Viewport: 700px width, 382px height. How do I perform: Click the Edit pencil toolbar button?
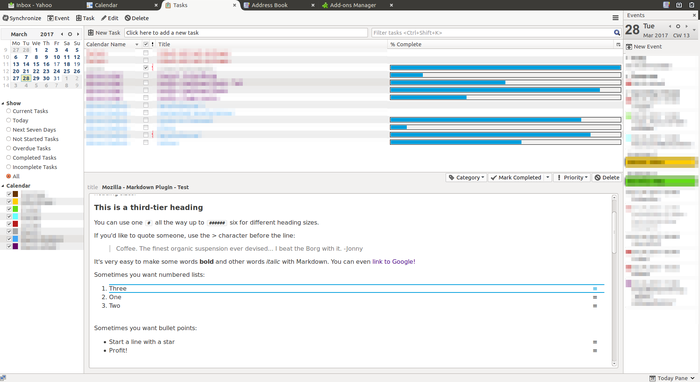109,18
